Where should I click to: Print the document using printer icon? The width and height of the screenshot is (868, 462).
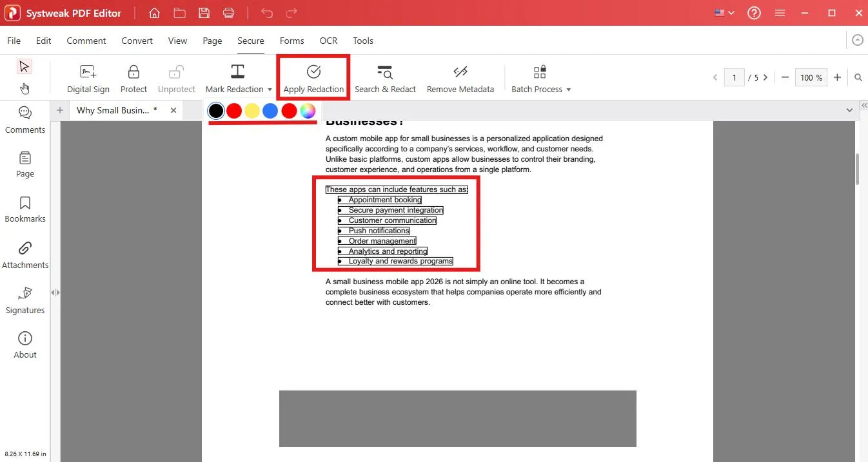point(228,13)
